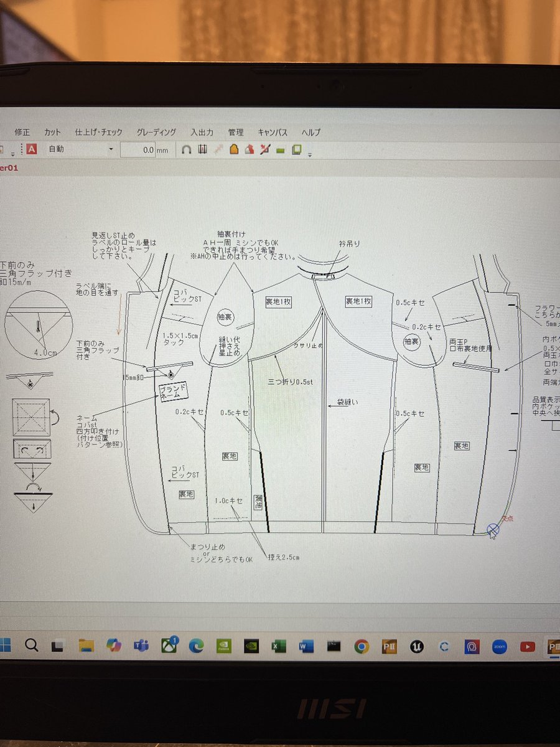Click the 1.0cキセ annotation near hem

pyautogui.click(x=230, y=500)
